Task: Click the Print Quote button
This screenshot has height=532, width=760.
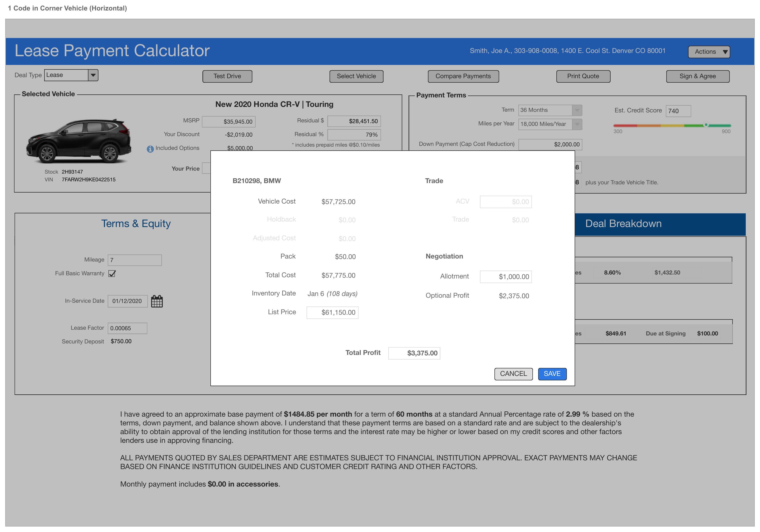Action: [583, 76]
